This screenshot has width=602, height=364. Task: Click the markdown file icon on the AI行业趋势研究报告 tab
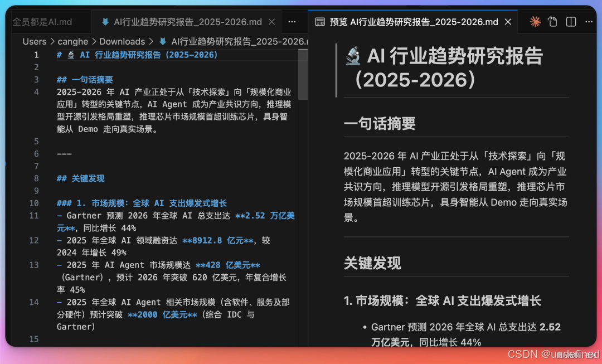(x=105, y=22)
